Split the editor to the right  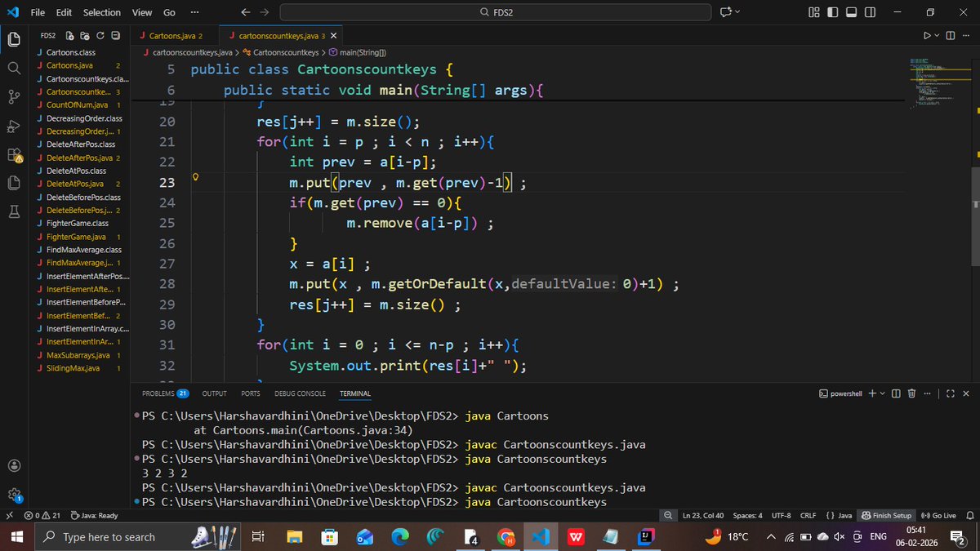(950, 36)
